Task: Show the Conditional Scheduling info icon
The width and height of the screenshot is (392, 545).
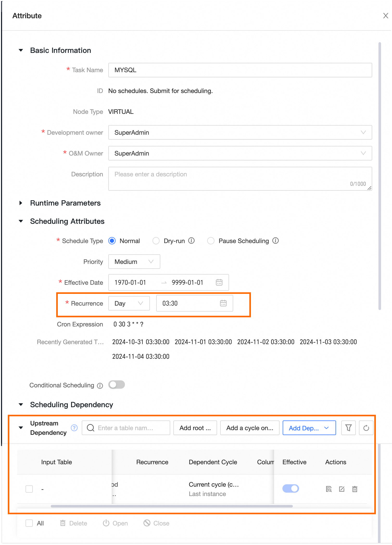Action: (x=100, y=386)
